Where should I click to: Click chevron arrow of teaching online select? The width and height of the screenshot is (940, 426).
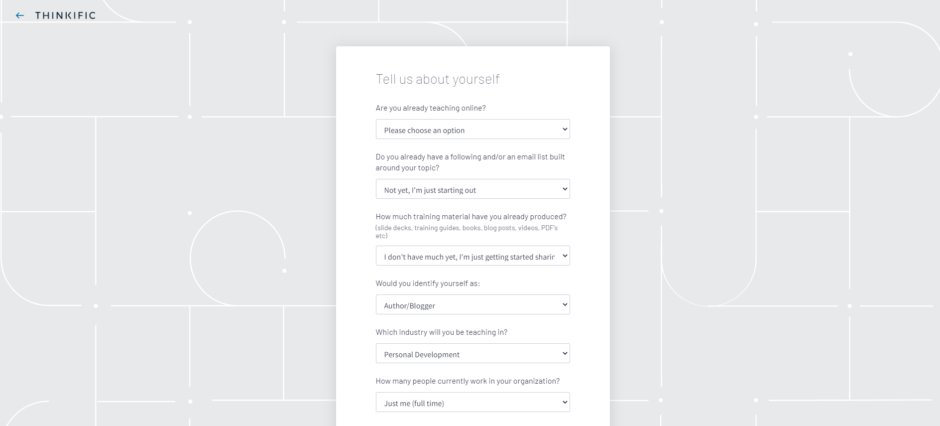(x=564, y=129)
